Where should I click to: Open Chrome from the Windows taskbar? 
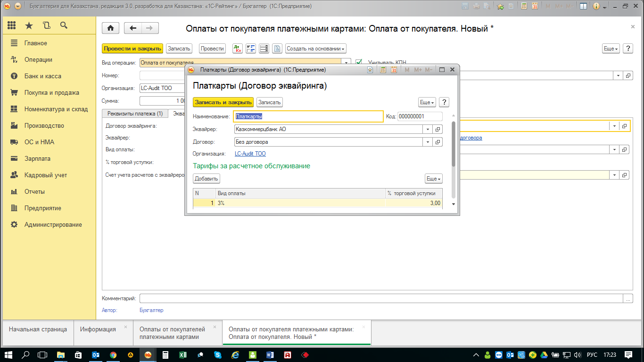coord(113,355)
